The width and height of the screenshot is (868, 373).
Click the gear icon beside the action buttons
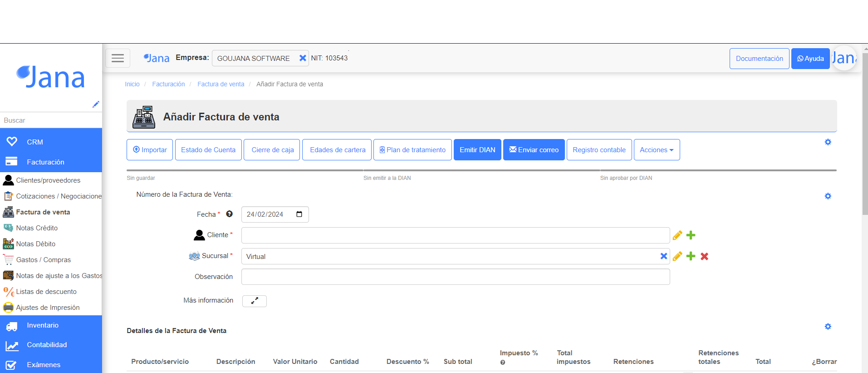click(828, 142)
